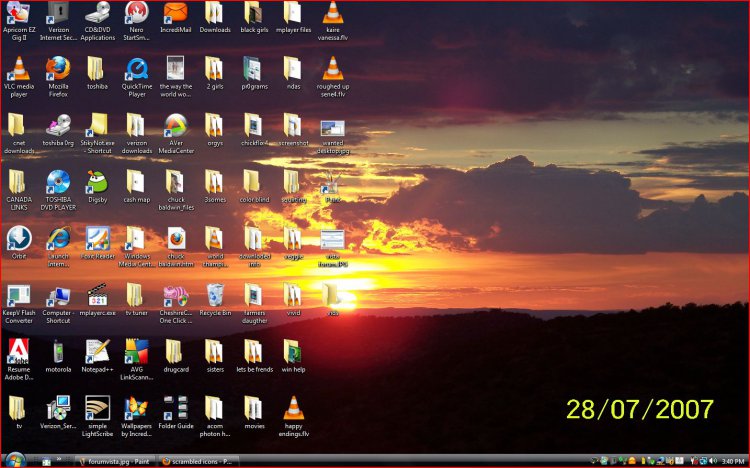Open 'the way the world wo...' file
The width and height of the screenshot is (750, 468).
176,78
